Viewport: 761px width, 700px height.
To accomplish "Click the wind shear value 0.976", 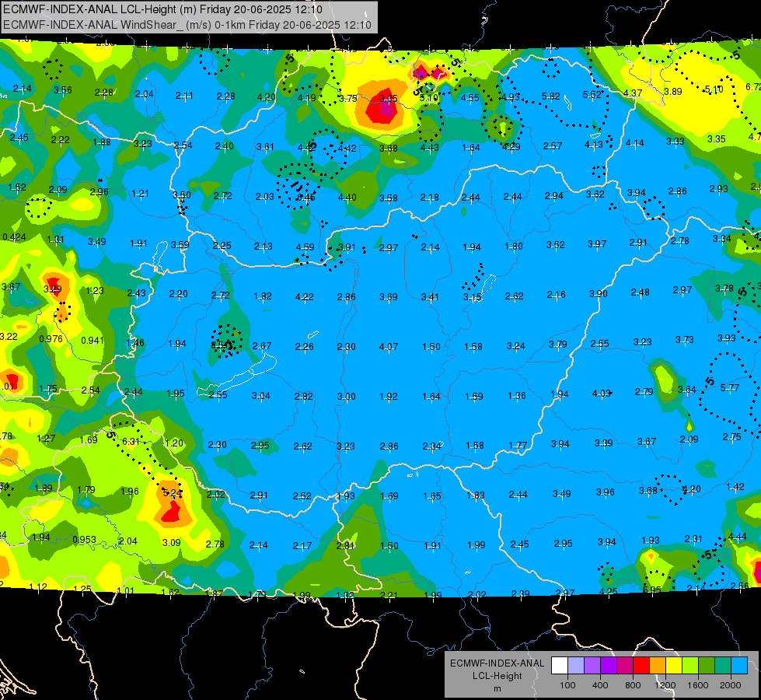I will [51, 338].
